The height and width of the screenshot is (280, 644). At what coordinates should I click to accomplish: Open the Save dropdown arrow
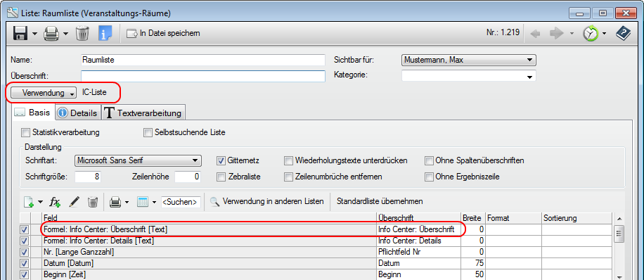click(34, 33)
